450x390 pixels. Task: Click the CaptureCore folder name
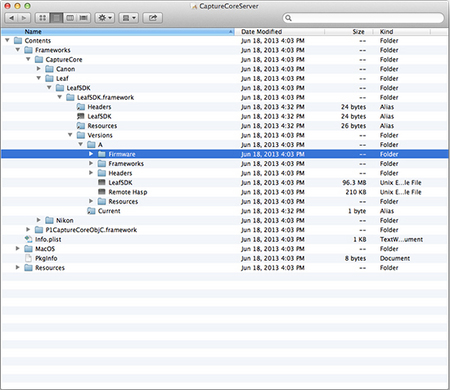64,59
